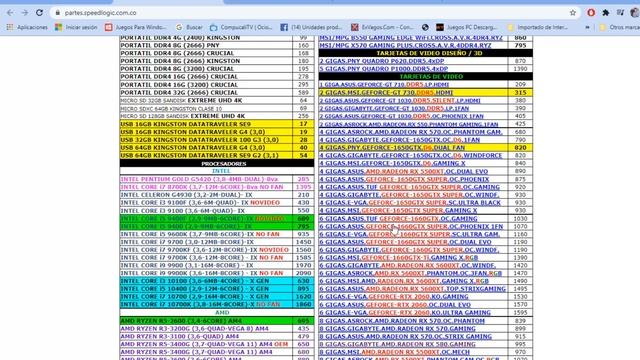Open the Facebook Unidades prod... bookmark
The height and width of the screenshot is (360, 640).
pyautogui.click(x=311, y=27)
